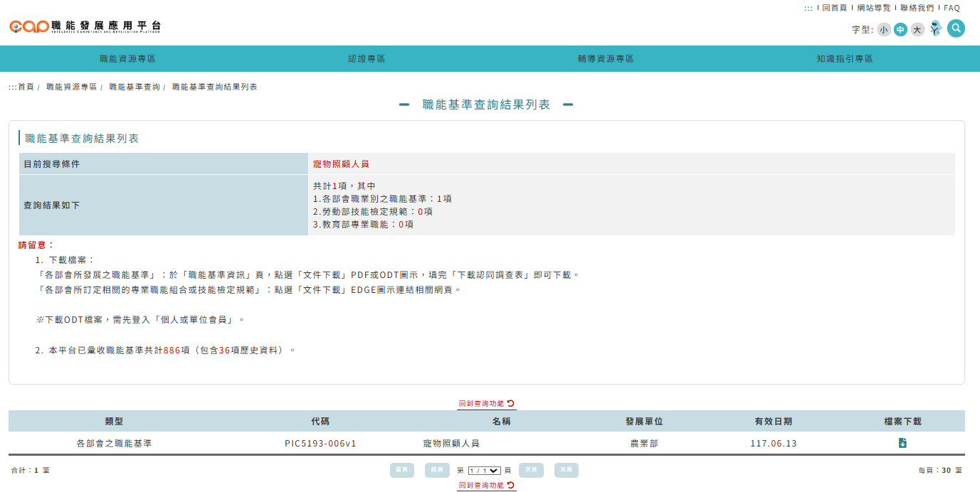980x492 pixels.
Task: Select the 中 medium font size
Action: pos(900,29)
